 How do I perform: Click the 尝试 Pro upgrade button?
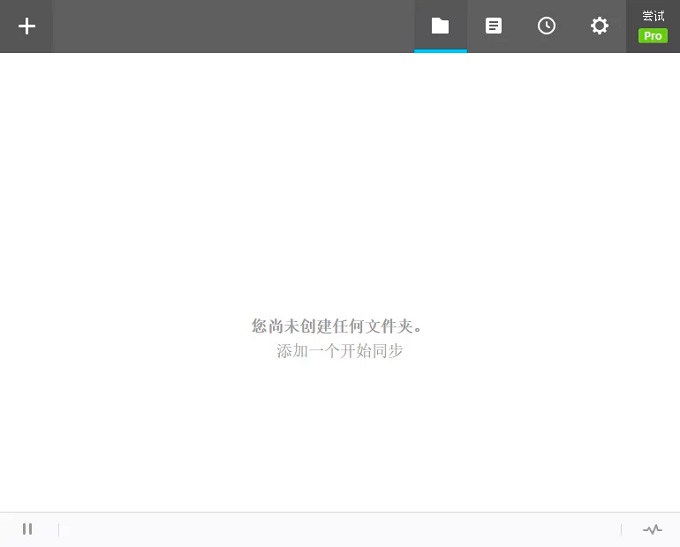coord(653,35)
